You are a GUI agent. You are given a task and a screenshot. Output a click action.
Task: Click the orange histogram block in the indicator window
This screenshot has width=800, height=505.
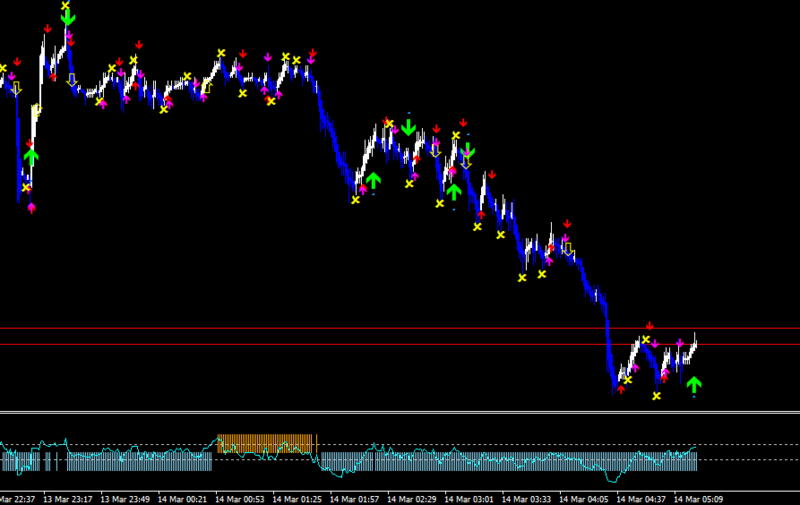click(265, 443)
